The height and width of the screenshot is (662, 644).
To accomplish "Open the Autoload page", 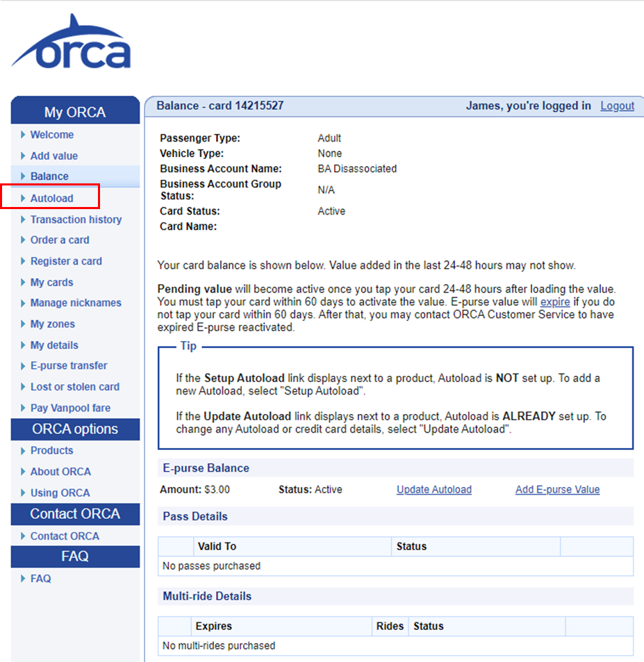I will coord(52,198).
